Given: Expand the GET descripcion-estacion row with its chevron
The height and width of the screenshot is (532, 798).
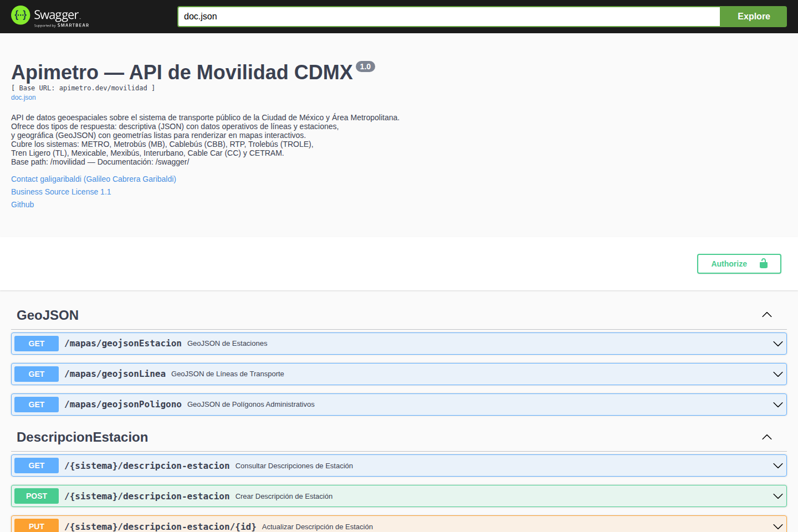Looking at the screenshot, I should pos(778,465).
